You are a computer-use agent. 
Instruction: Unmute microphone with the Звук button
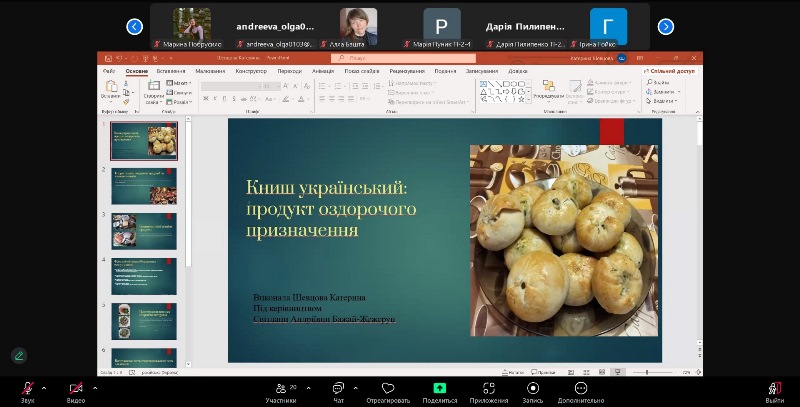[27, 388]
